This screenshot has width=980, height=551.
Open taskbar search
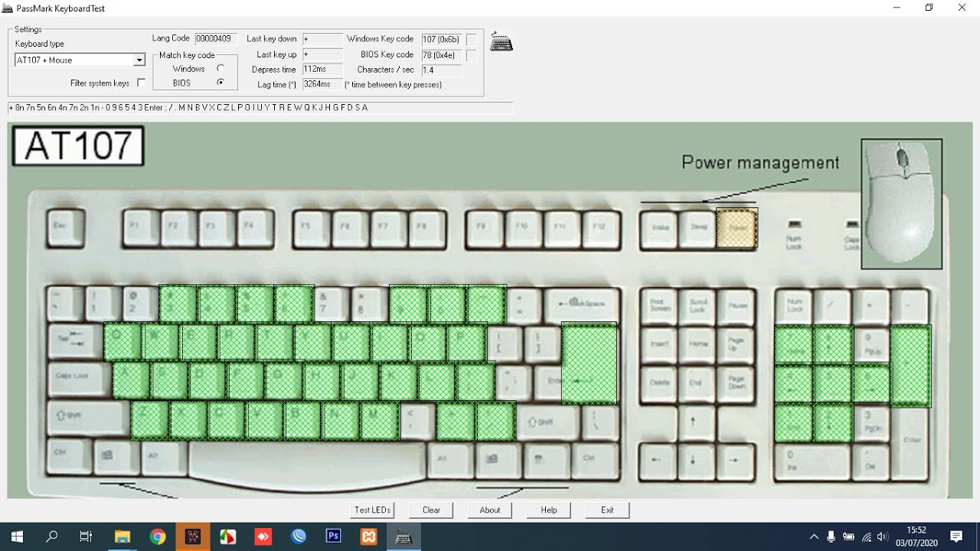click(51, 536)
